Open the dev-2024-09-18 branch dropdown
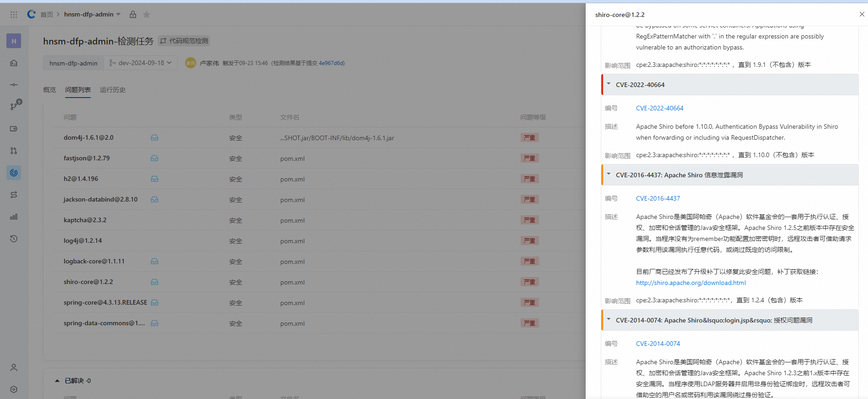 pos(140,63)
